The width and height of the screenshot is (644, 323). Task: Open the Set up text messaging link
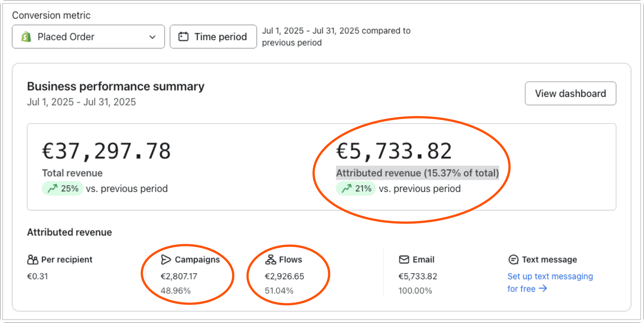click(x=550, y=276)
